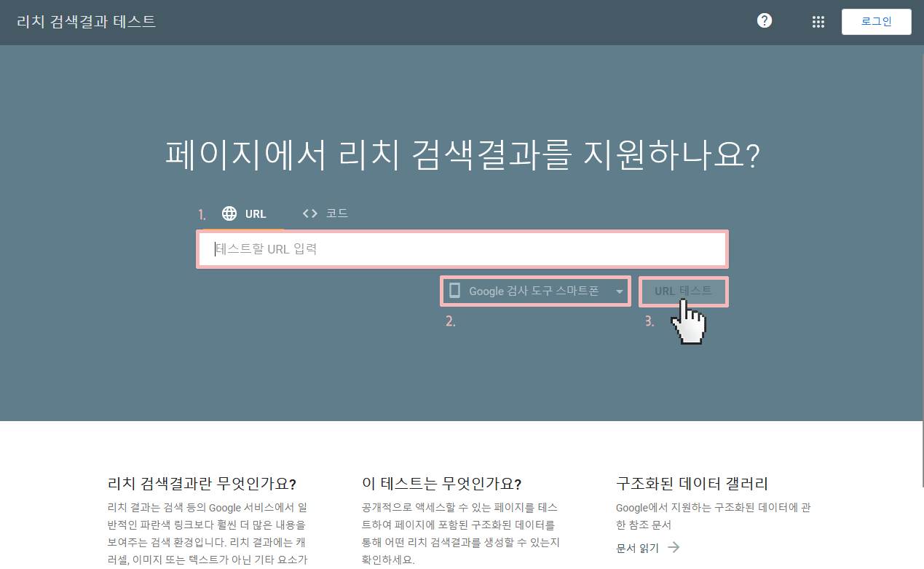Open the help question mark icon
The width and height of the screenshot is (924, 569).
click(x=765, y=20)
